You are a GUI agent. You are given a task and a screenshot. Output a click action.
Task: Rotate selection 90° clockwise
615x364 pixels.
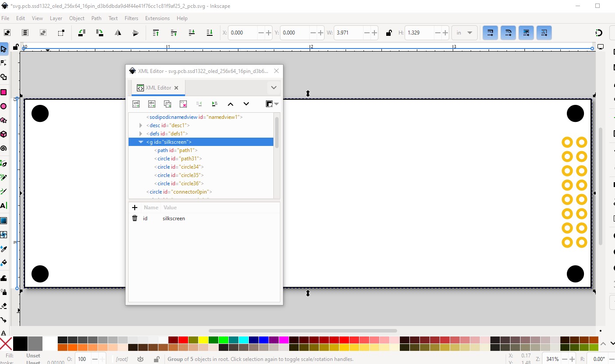coord(100,33)
